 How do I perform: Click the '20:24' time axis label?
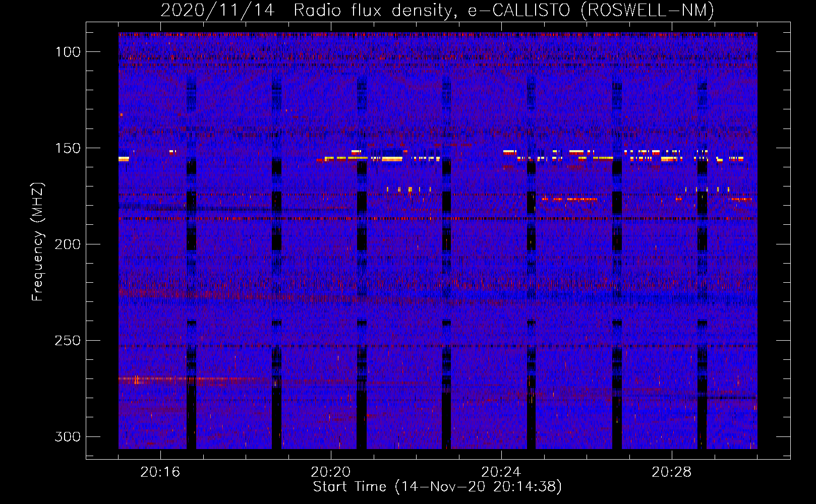tap(501, 472)
